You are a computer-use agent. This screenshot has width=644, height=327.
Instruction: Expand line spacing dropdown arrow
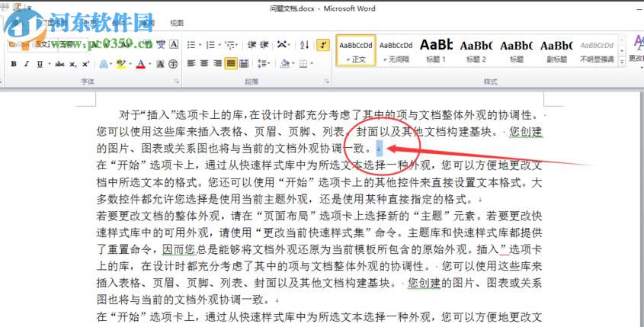pos(268,63)
